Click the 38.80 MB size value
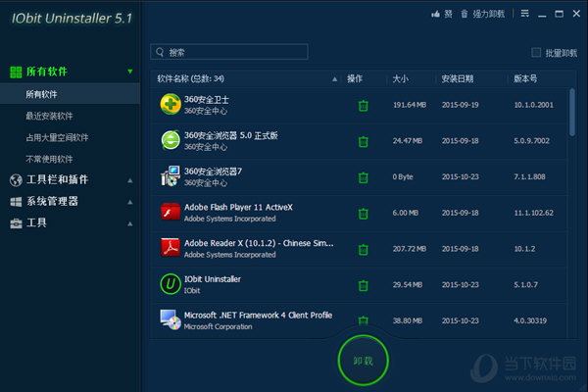588x392 pixels. click(408, 320)
